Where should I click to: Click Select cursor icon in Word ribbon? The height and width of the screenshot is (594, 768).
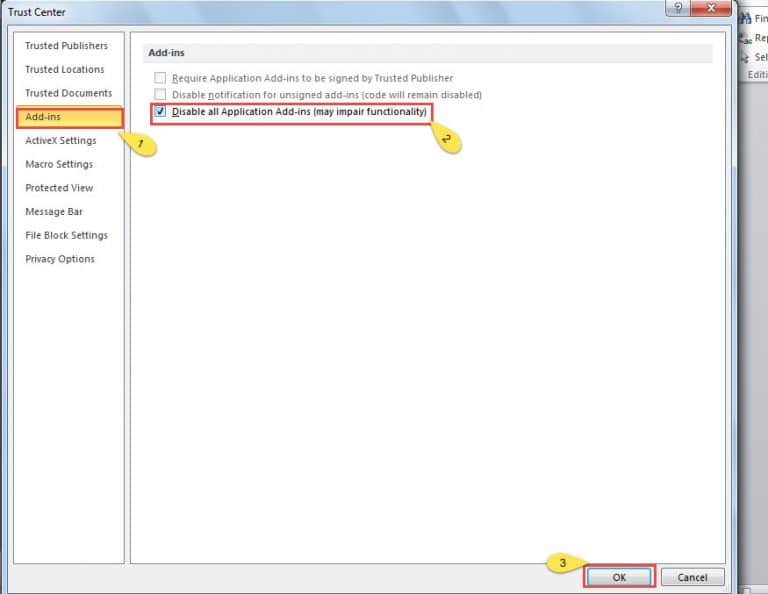pyautogui.click(x=745, y=57)
